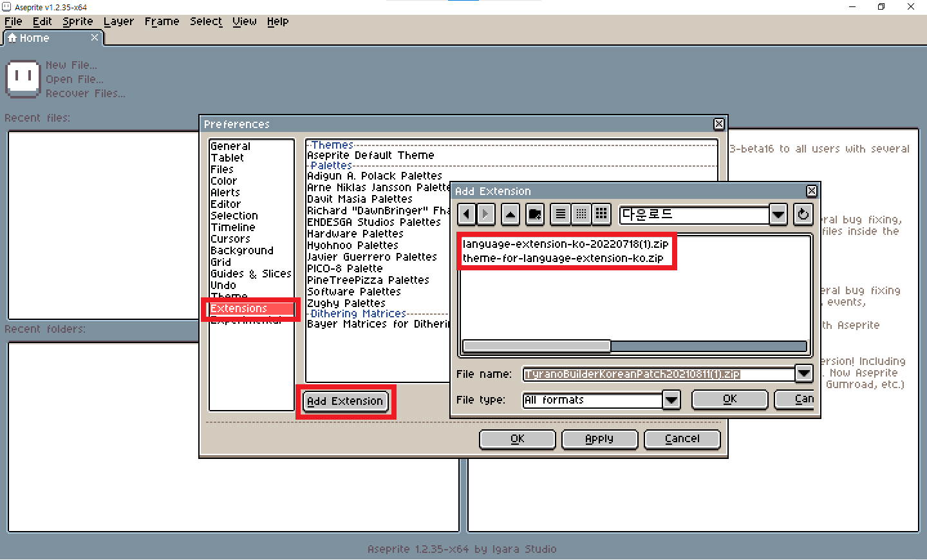Screen dimensions: 927x560
Task: Select language-extension-ko-20220718(1).zip file
Action: pyautogui.click(x=565, y=244)
